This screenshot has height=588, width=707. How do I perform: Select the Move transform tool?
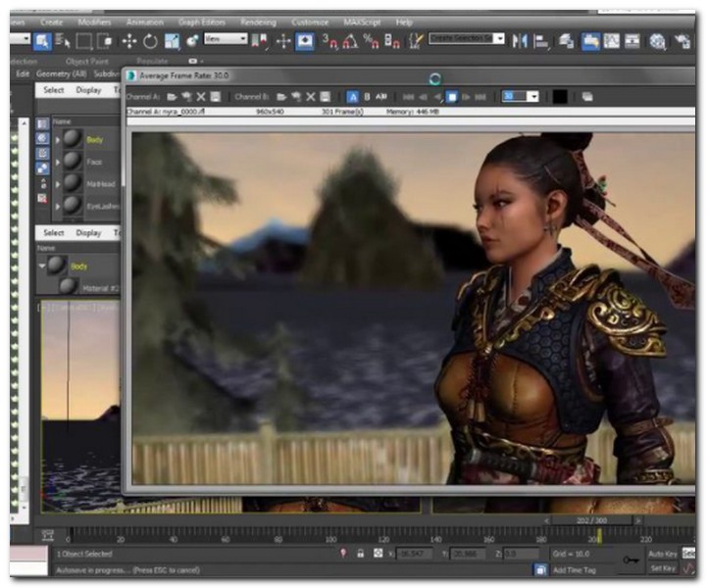128,41
